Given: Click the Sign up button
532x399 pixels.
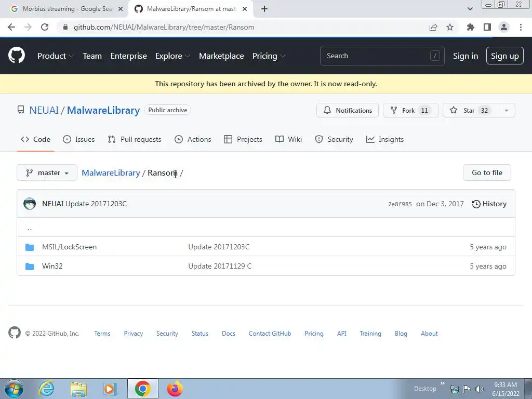Looking at the screenshot, I should tap(504, 56).
